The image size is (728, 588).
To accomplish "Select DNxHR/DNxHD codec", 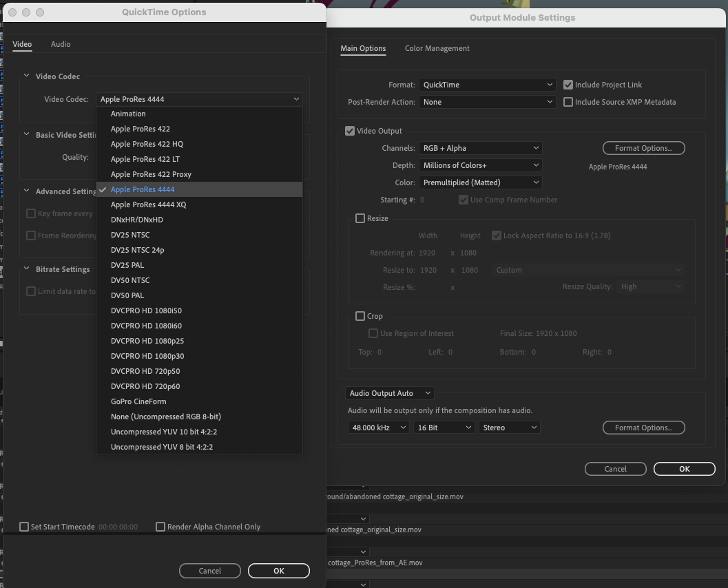I will pos(199,220).
